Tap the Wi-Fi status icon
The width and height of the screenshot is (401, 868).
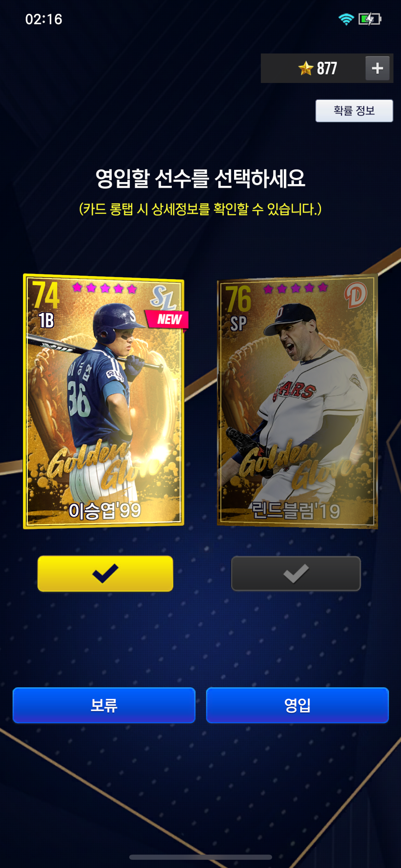click(x=346, y=19)
